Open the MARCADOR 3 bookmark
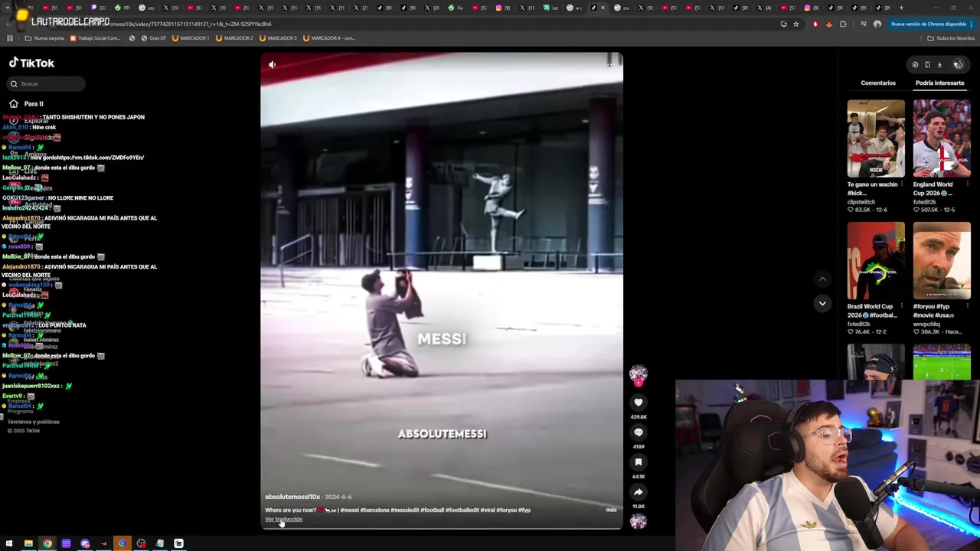 point(278,38)
